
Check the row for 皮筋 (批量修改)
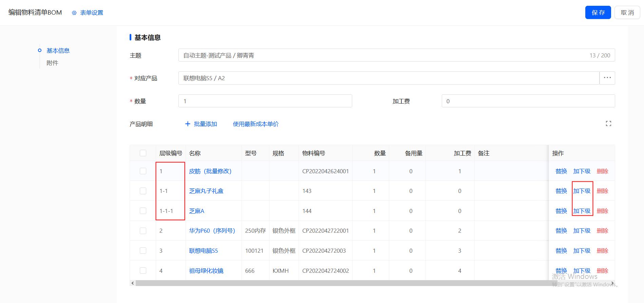(x=143, y=171)
